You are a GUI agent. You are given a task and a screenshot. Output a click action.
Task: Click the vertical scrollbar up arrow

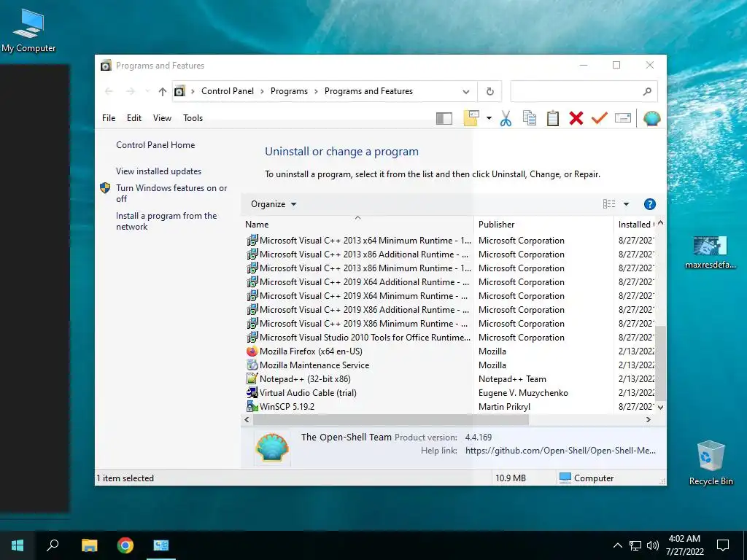(660, 223)
